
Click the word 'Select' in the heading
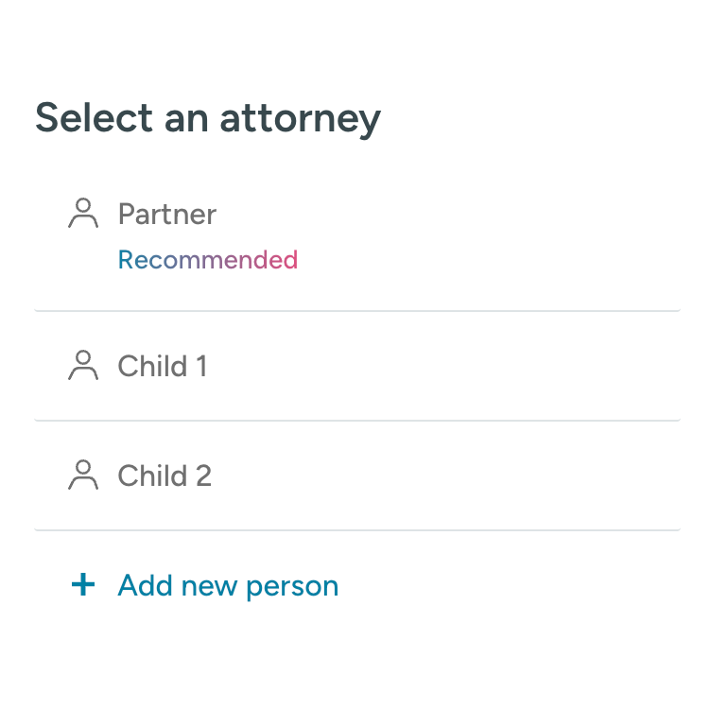[95, 117]
